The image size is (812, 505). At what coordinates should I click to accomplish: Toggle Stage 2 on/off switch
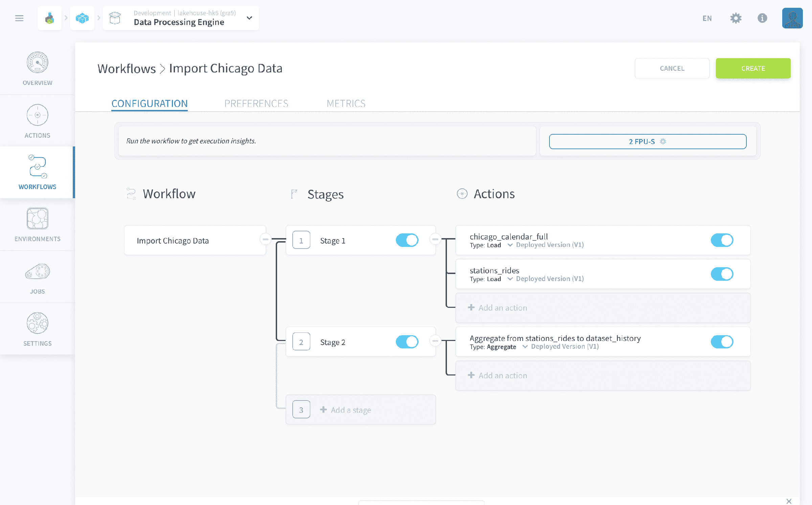click(407, 342)
